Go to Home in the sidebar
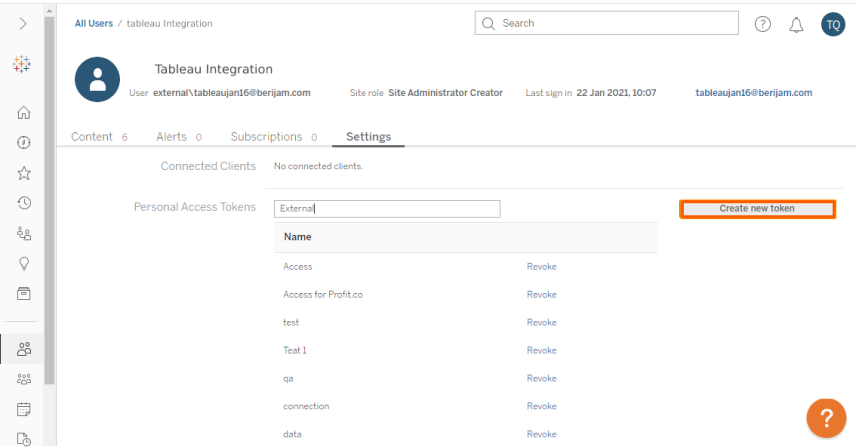856x447 pixels. point(23,112)
